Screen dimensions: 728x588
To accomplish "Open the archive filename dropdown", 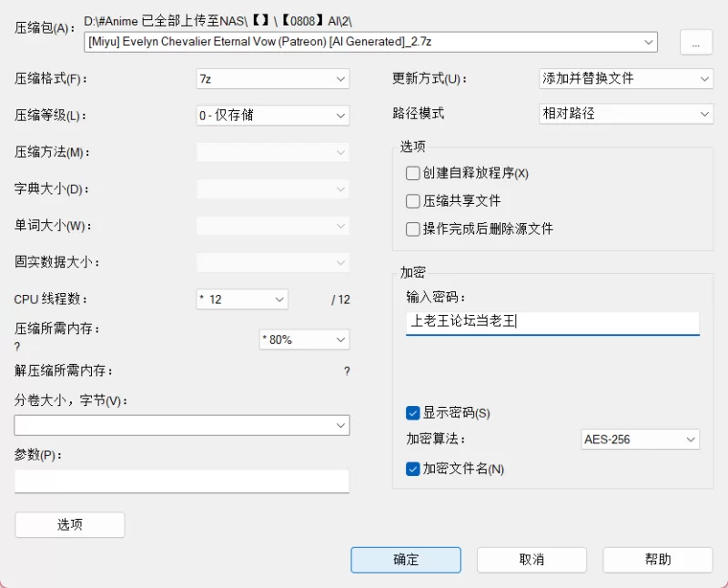I will (648, 42).
